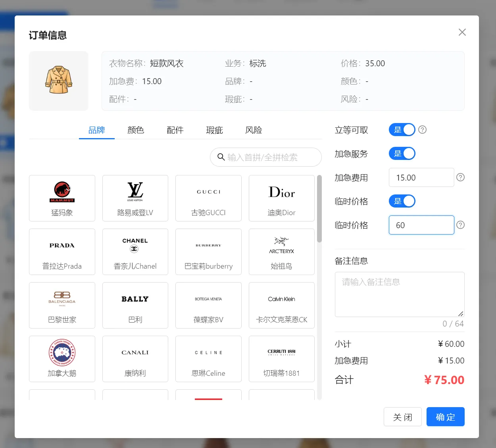Click the 短款风衣 garment name

coord(167,63)
